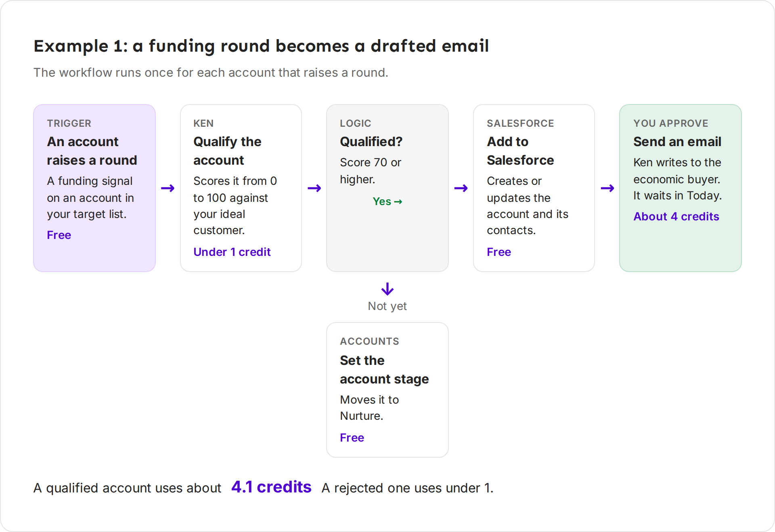
Task: Click the 'An account raises a round' heading
Action: pyautogui.click(x=92, y=151)
